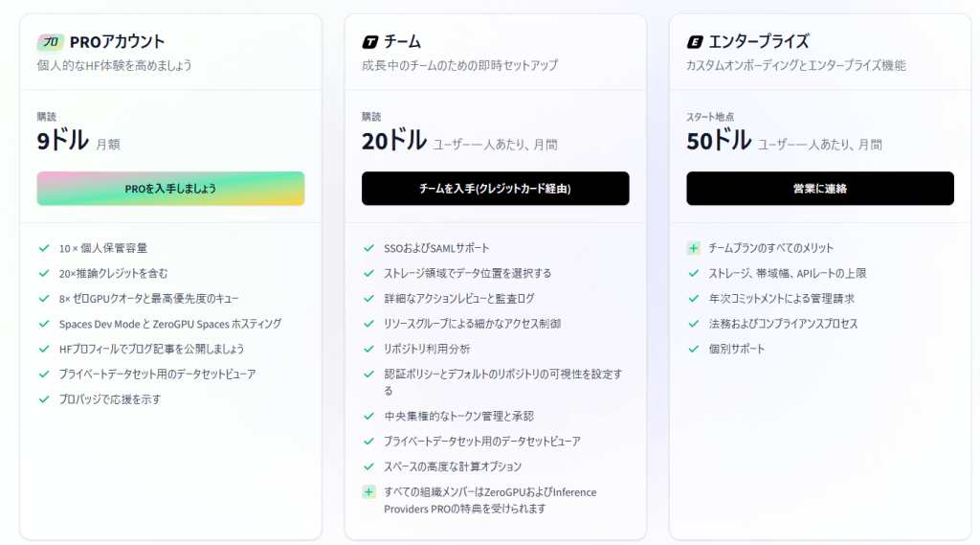Click the 中央集権的なトークン管理と承認 feature text
The width and height of the screenshot is (980, 545).
tap(458, 416)
